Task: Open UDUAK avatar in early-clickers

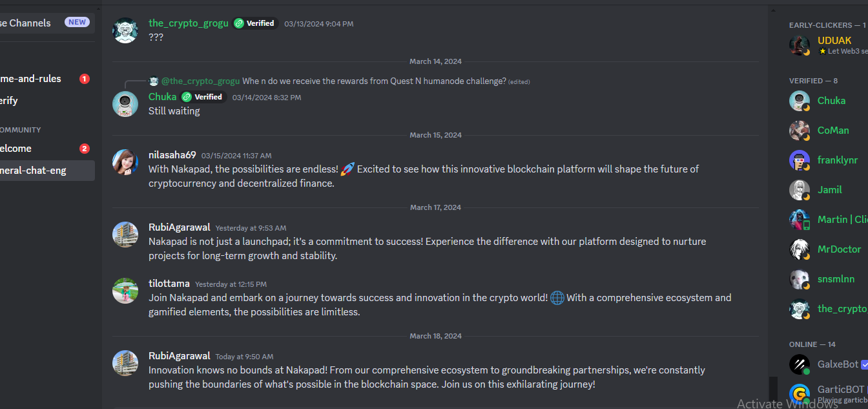Action: 800,45
